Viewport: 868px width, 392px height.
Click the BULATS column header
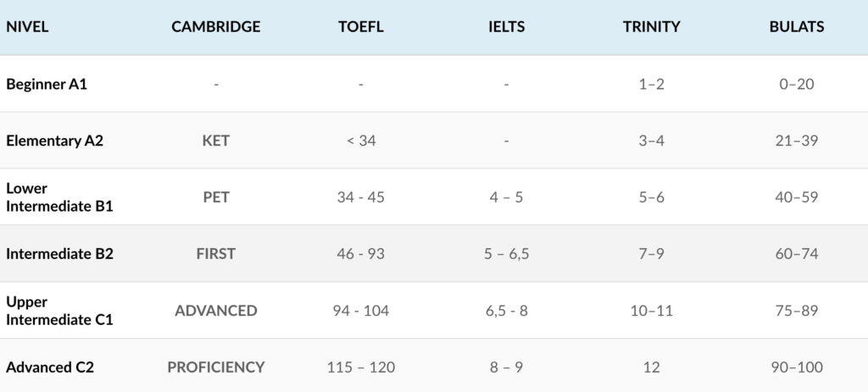[x=796, y=27]
